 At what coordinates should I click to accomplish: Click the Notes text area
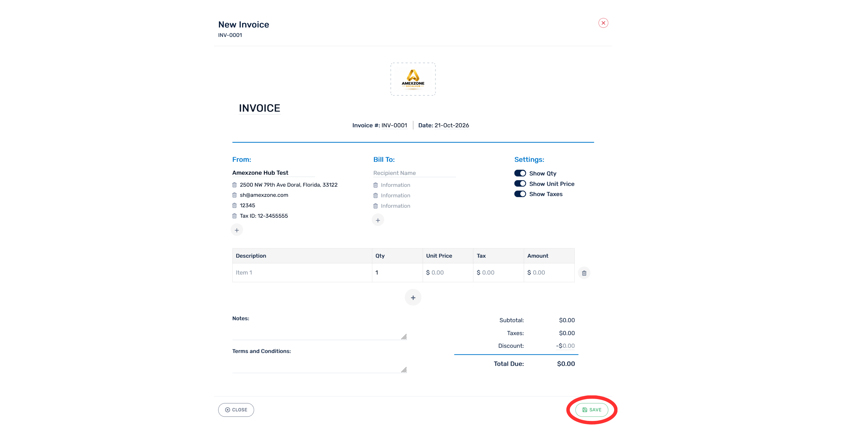(x=319, y=332)
